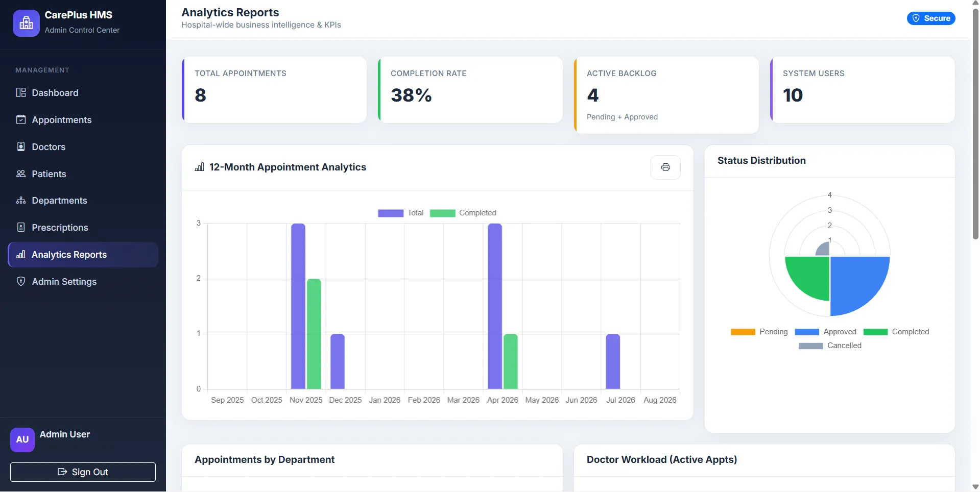This screenshot has height=492, width=980.
Task: Click the 'Hospital-wide business intelligence & KPIs' subtitle
Action: (261, 24)
